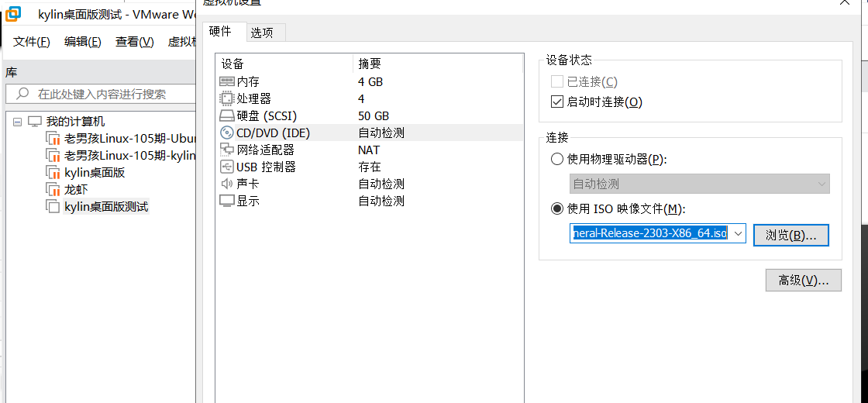Click the NAT network adapter summary
This screenshot has width=868, height=403.
(x=369, y=150)
